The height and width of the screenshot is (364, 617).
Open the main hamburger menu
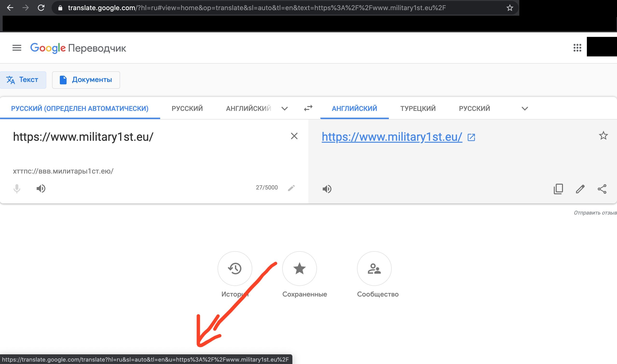coord(17,48)
